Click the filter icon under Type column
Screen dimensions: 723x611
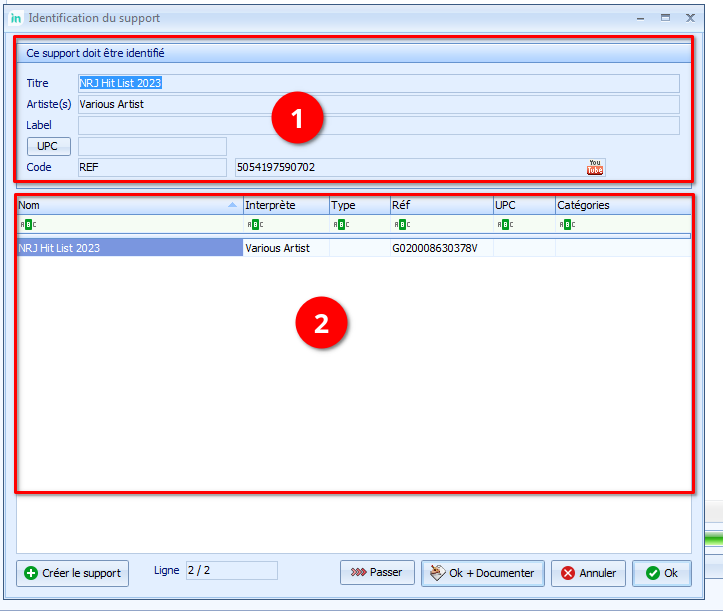click(340, 225)
